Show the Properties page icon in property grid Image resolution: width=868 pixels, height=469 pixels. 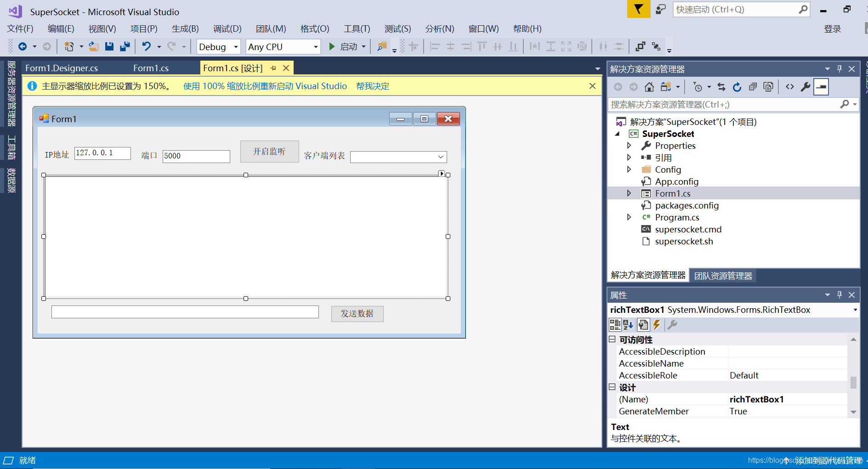click(643, 325)
